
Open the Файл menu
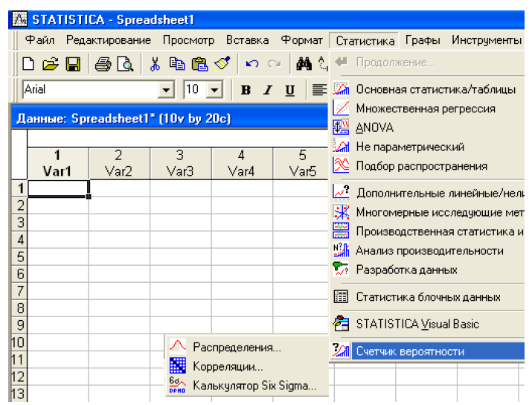tap(39, 40)
